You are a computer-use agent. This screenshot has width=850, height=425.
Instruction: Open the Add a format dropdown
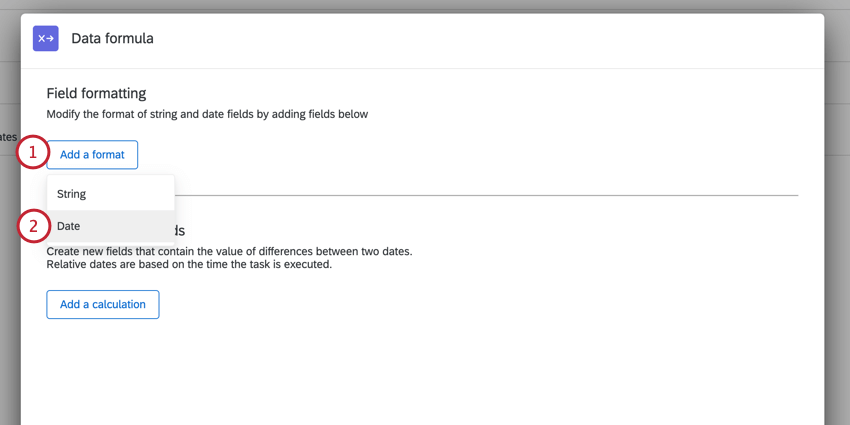pos(92,155)
